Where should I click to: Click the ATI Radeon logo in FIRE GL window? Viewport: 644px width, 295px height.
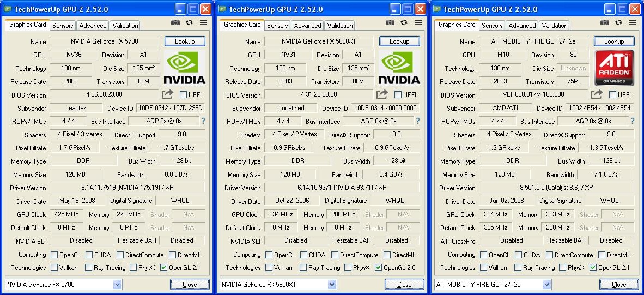tap(614, 68)
